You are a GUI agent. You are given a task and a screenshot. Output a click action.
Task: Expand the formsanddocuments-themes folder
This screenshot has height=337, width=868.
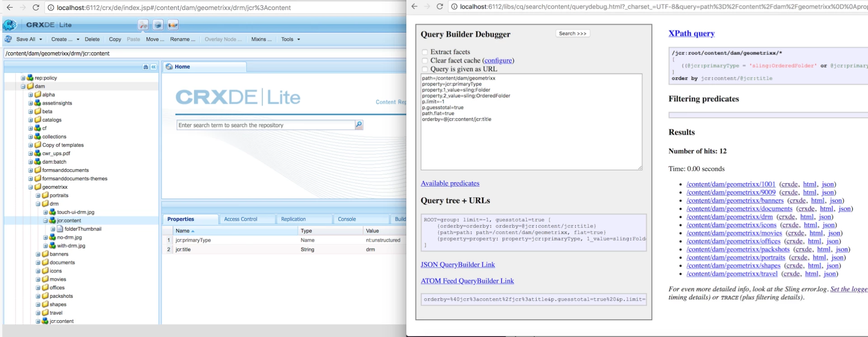tap(31, 178)
